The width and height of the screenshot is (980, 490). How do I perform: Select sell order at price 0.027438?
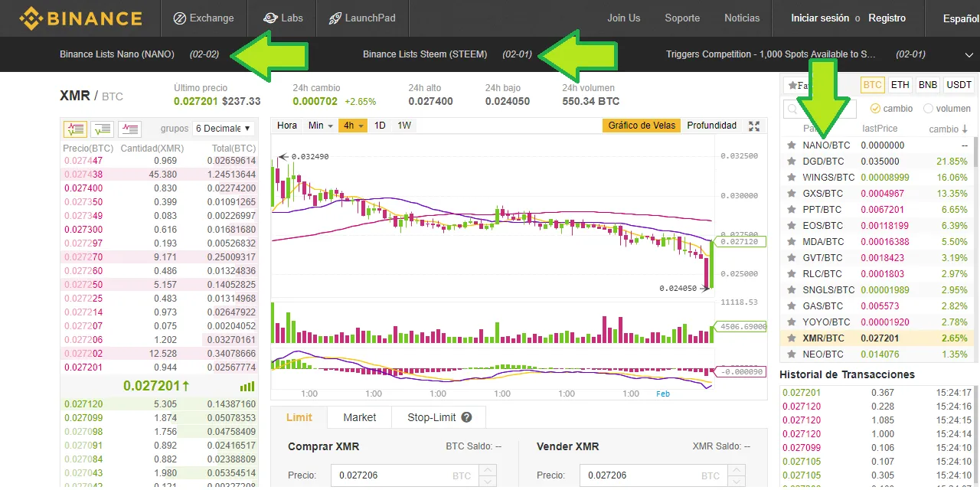pos(159,174)
